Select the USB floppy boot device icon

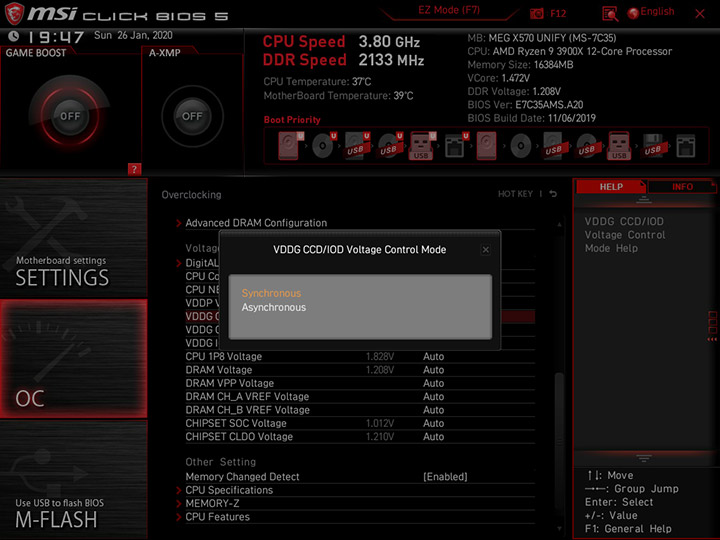[x=653, y=146]
